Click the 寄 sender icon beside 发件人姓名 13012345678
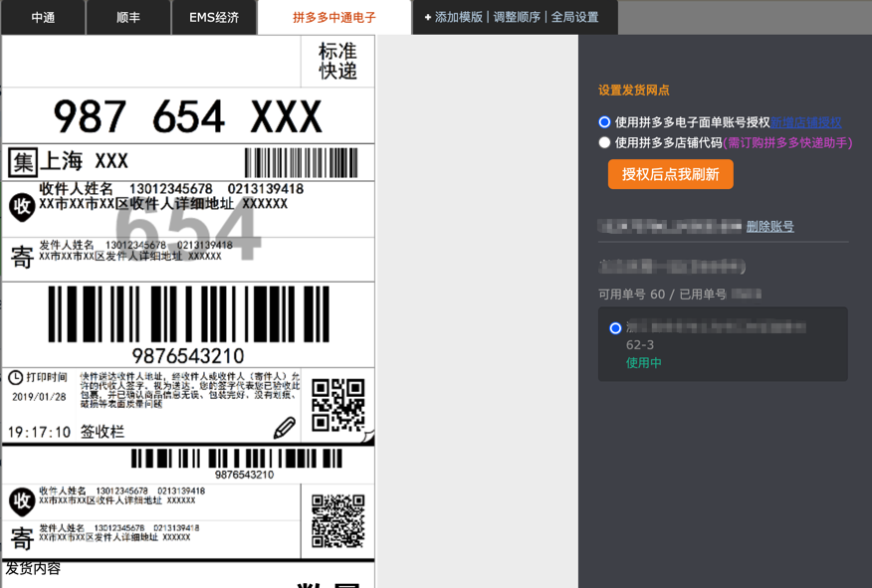 22,258
